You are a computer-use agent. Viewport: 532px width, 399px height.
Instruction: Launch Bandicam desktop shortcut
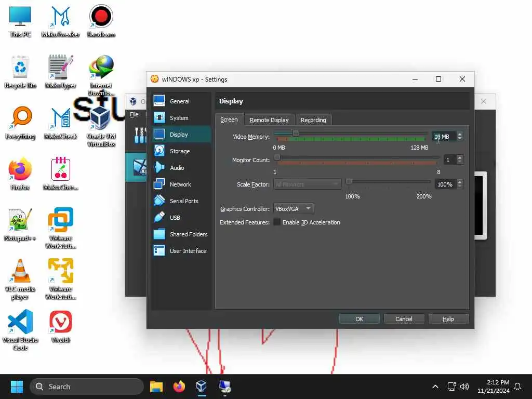(x=101, y=21)
